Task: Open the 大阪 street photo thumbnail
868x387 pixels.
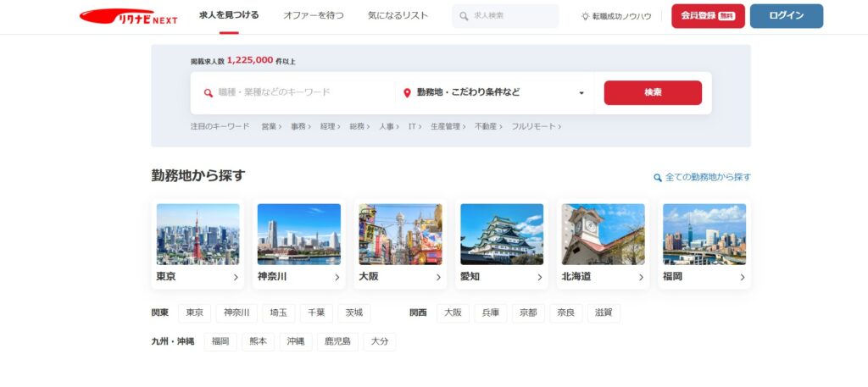Action: point(400,235)
